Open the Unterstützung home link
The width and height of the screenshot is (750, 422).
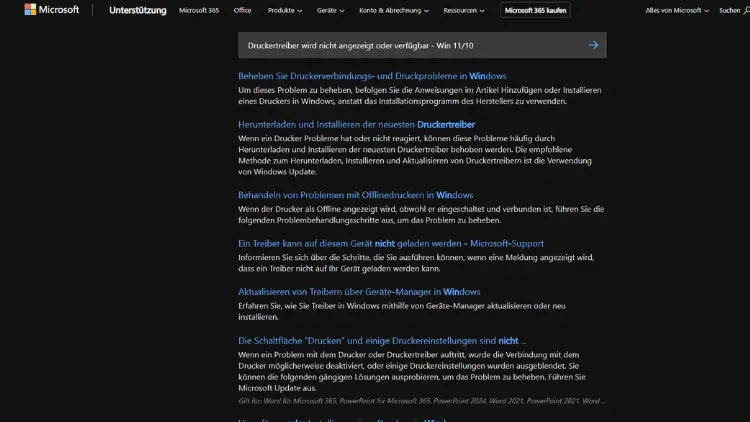(138, 10)
